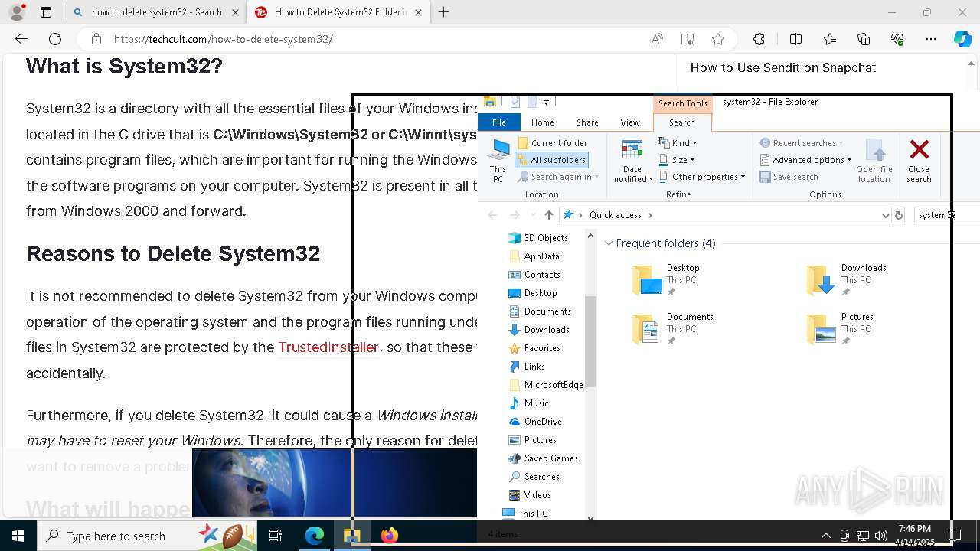Click the Read aloud icon in Edge
The width and height of the screenshot is (980, 551).
tap(657, 39)
